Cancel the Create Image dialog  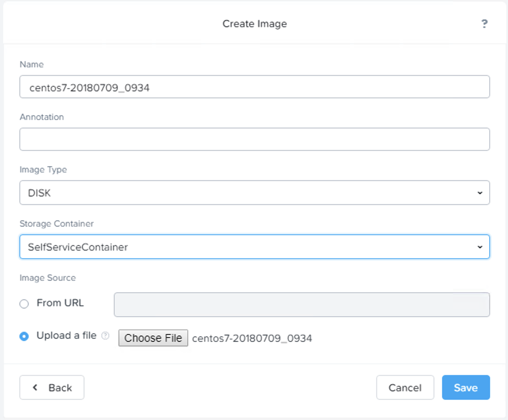coord(405,388)
